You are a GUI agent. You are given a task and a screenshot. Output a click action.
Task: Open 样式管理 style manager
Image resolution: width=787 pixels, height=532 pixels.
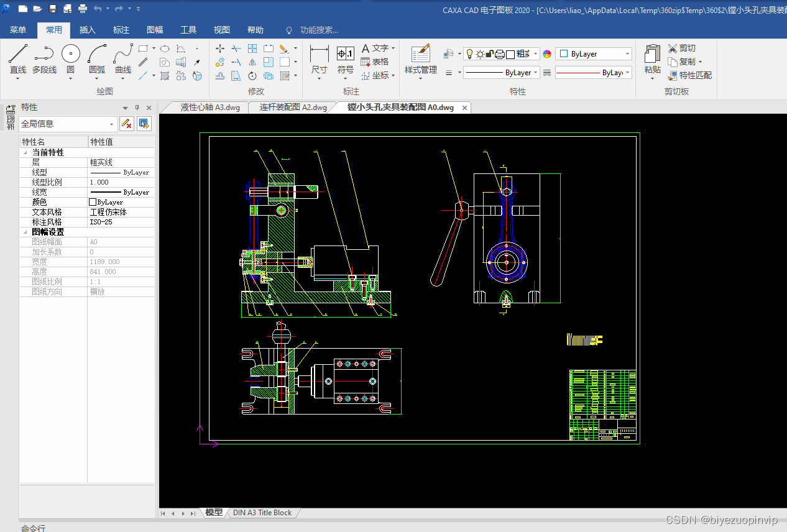coord(421,60)
